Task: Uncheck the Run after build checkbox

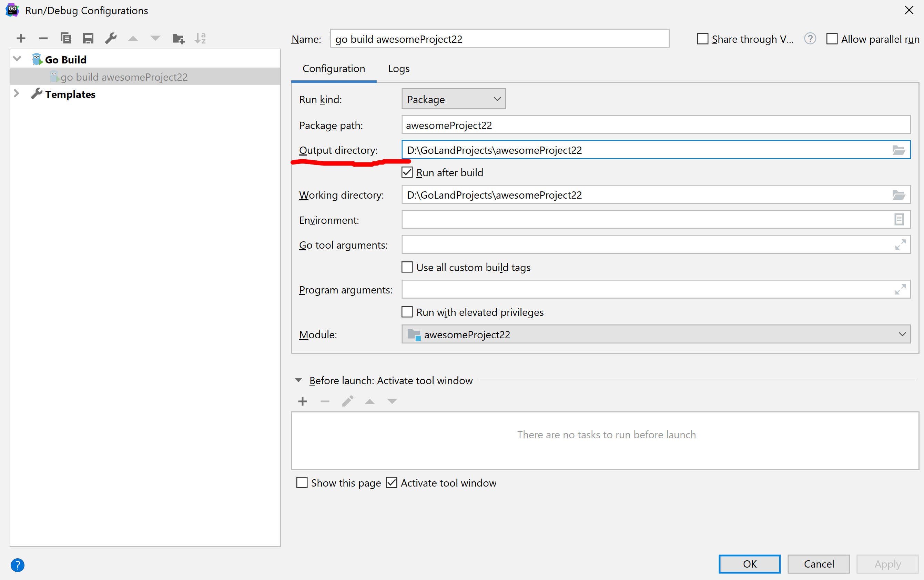Action: coord(407,173)
